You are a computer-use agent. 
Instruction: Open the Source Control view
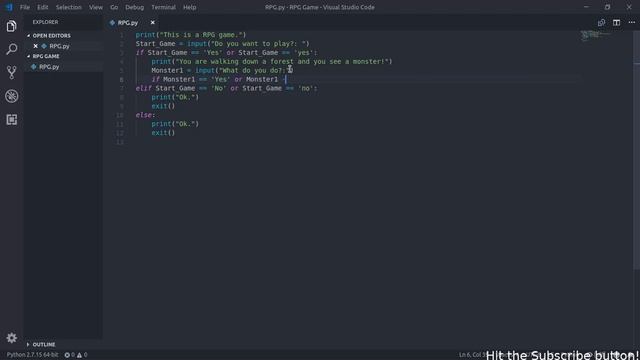tap(11, 73)
